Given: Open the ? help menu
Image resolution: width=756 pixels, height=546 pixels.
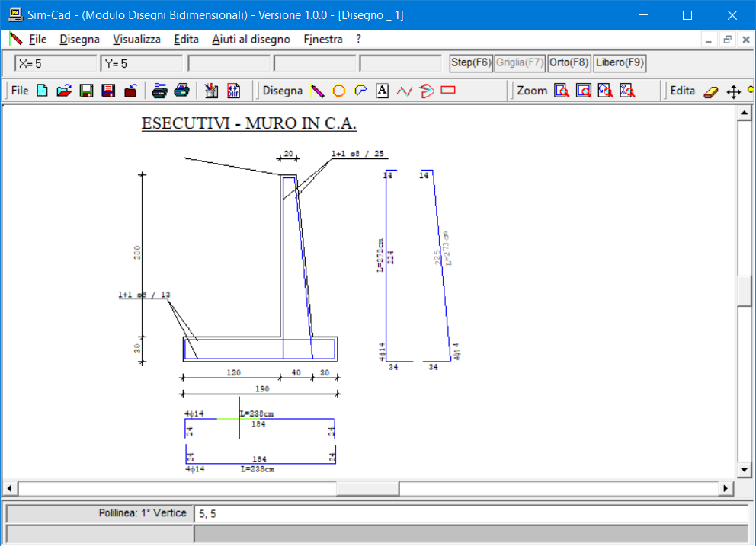Looking at the screenshot, I should pyautogui.click(x=358, y=39).
